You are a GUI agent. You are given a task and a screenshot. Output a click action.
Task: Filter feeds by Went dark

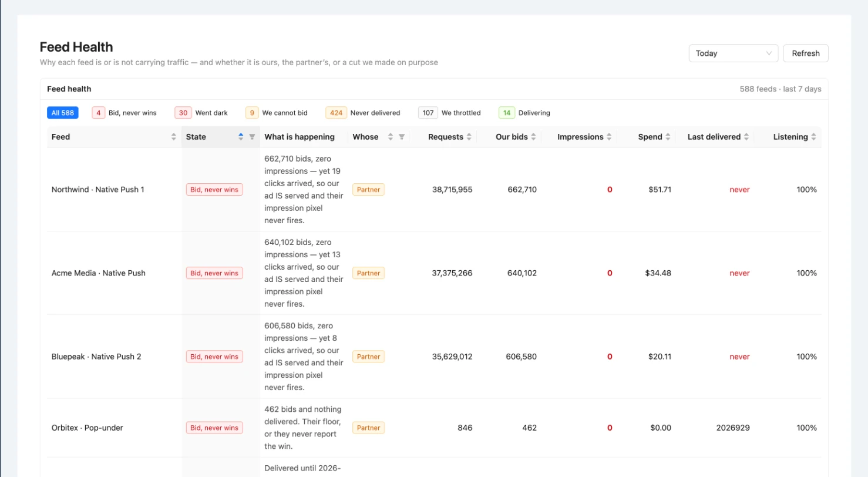click(x=201, y=113)
